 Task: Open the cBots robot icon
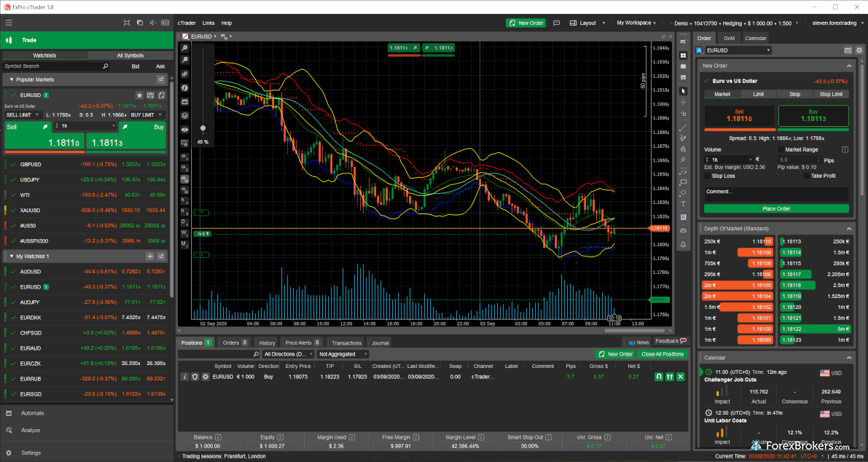tap(185, 101)
